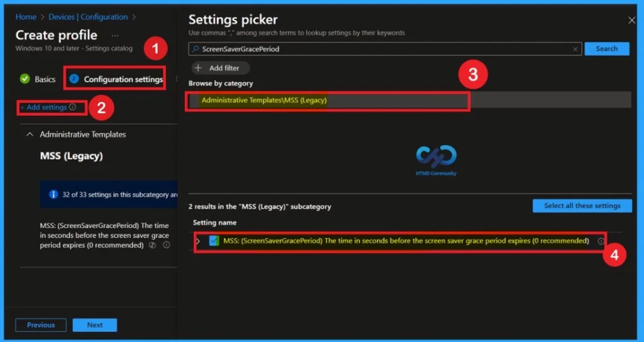Click the magnifier icon in search box
Screen dimensions: 644x342
(196, 49)
